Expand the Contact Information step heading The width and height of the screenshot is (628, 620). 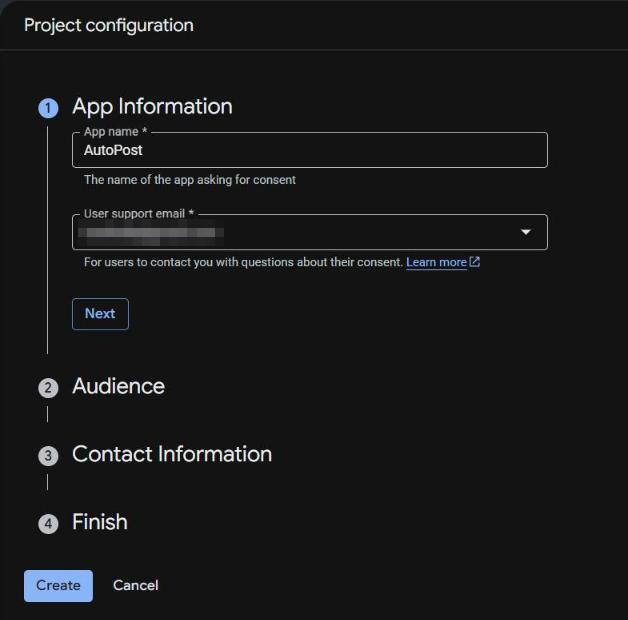(172, 454)
